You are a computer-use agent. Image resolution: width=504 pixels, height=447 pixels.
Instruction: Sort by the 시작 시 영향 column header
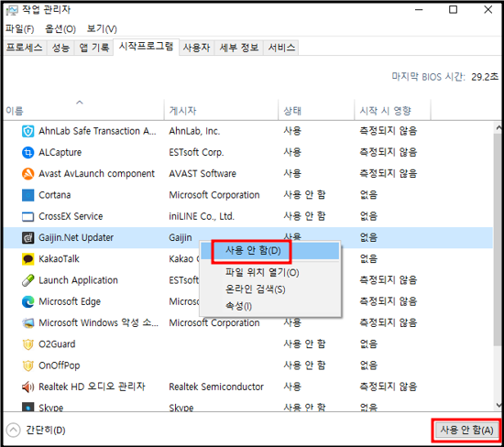point(392,111)
